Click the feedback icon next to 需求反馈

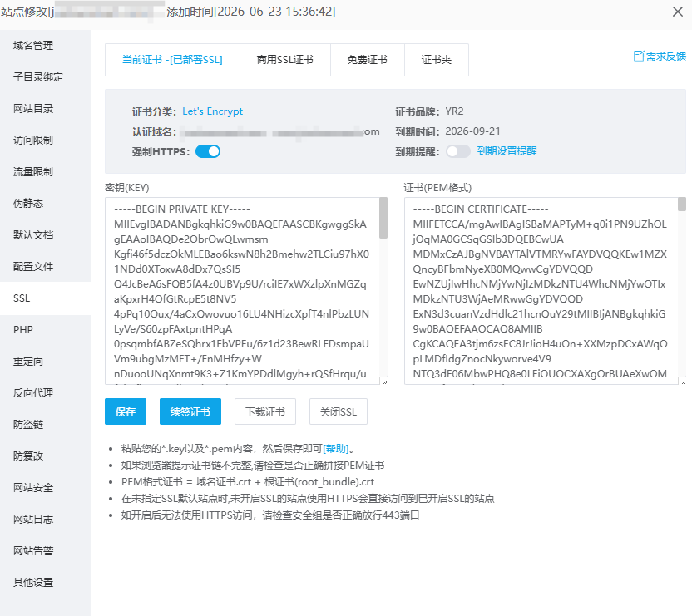pos(638,56)
